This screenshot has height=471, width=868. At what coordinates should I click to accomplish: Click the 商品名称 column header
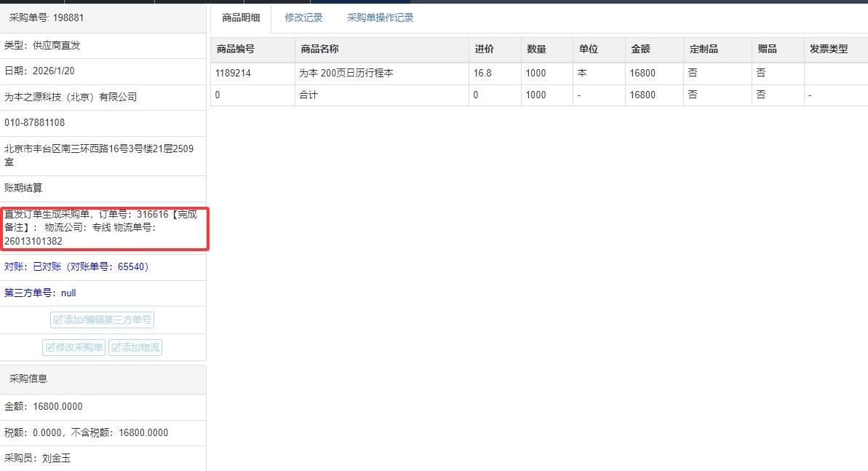[319, 50]
